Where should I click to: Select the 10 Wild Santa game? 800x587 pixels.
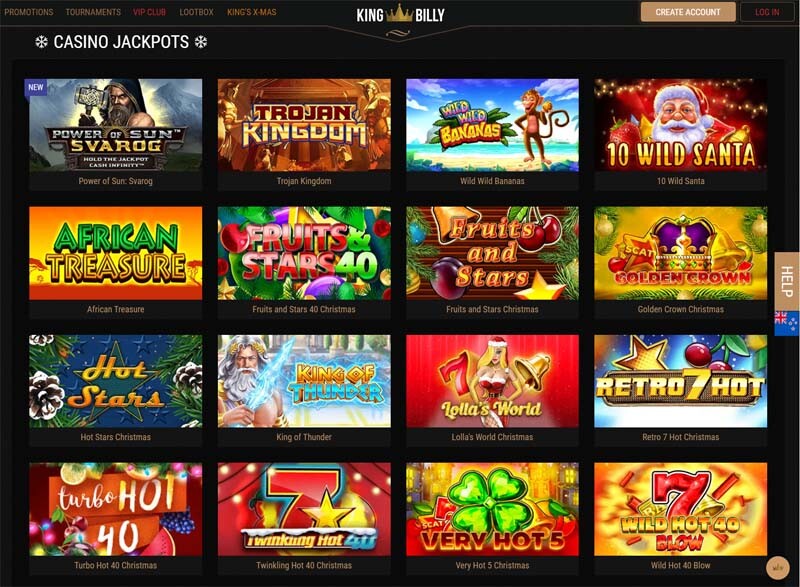click(681, 125)
